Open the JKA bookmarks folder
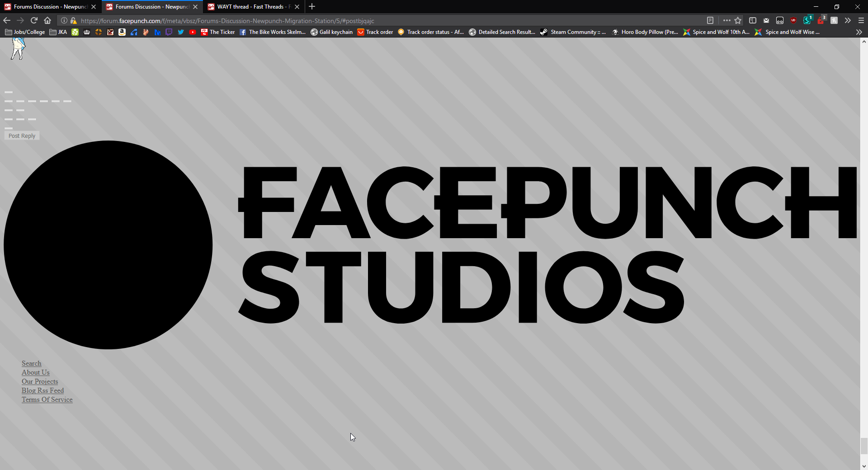The width and height of the screenshot is (868, 470). pyautogui.click(x=58, y=32)
